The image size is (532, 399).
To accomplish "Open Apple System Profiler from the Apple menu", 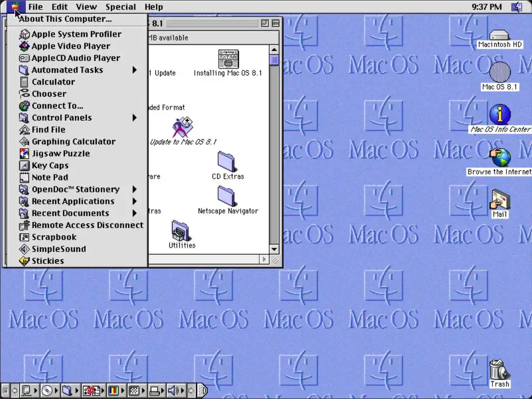I will (x=77, y=34).
